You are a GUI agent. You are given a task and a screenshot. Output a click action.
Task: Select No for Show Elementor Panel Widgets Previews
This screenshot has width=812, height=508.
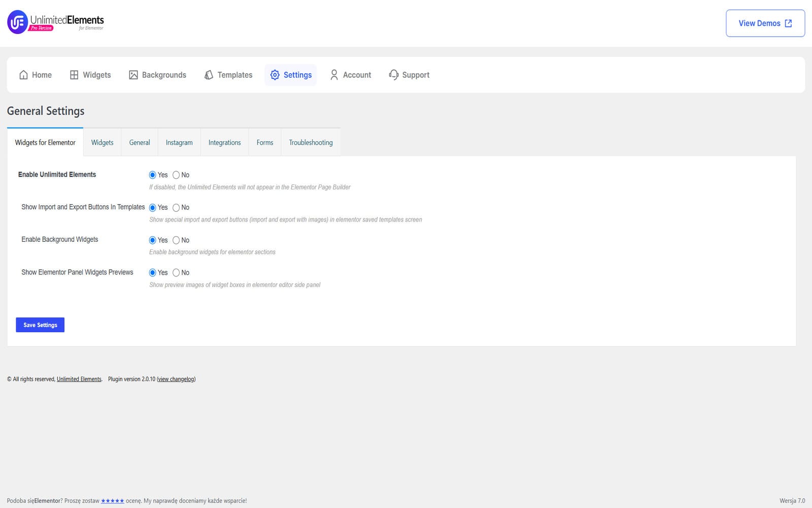pyautogui.click(x=176, y=272)
